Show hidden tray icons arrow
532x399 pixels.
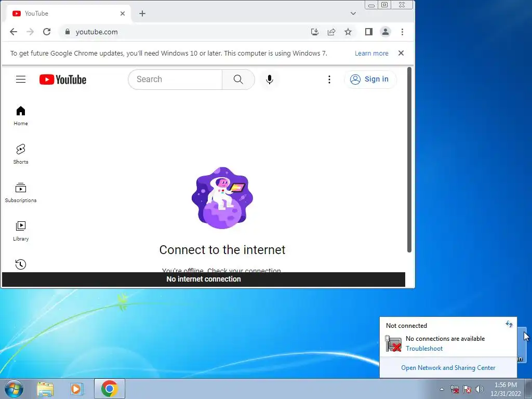[442, 389]
